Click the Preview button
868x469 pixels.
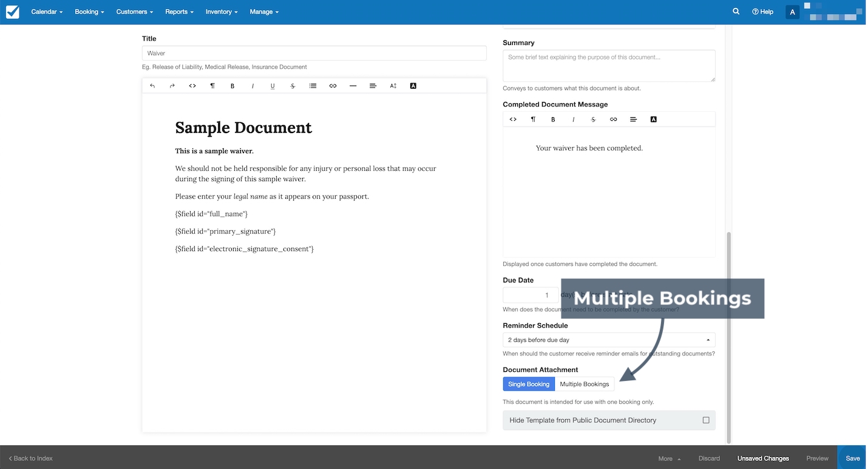[817, 458]
